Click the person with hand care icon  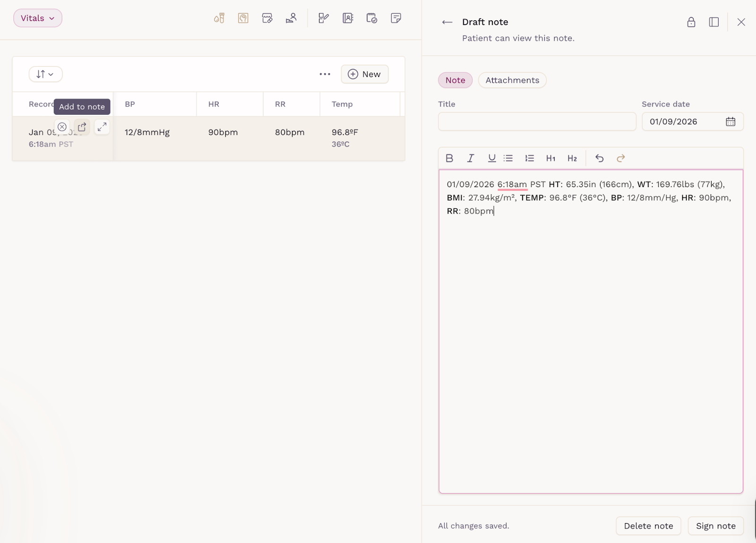[291, 18]
